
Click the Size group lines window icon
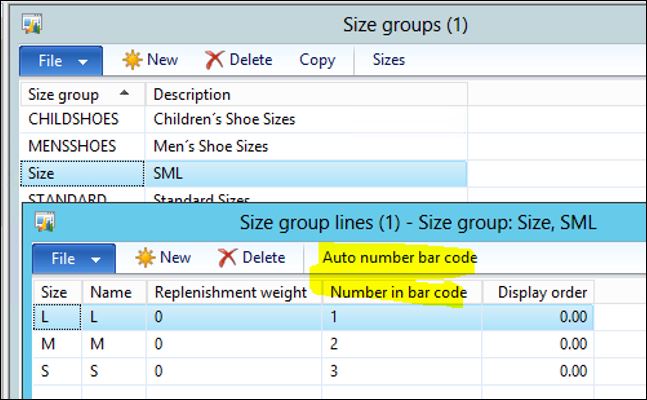(45, 221)
